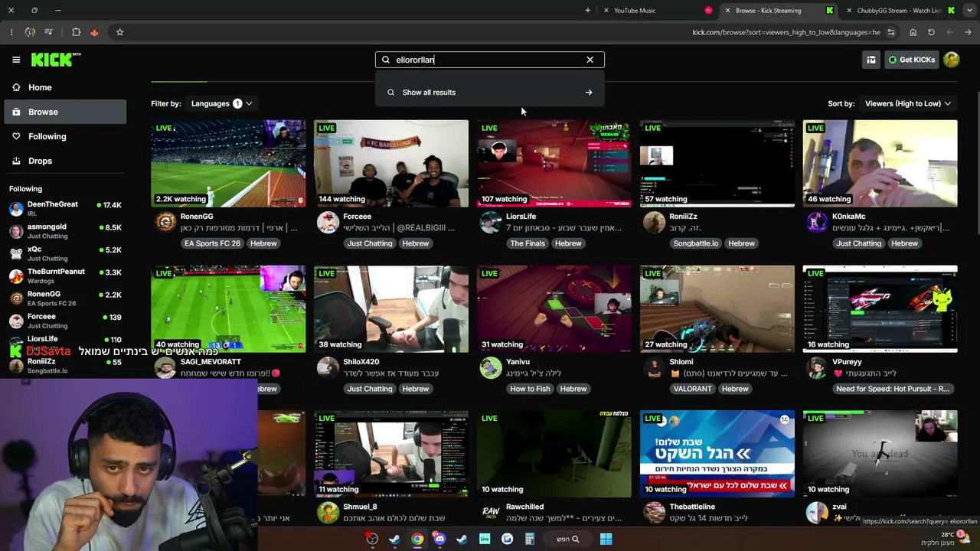Click Forceee's channel avatar under the stream

[328, 223]
